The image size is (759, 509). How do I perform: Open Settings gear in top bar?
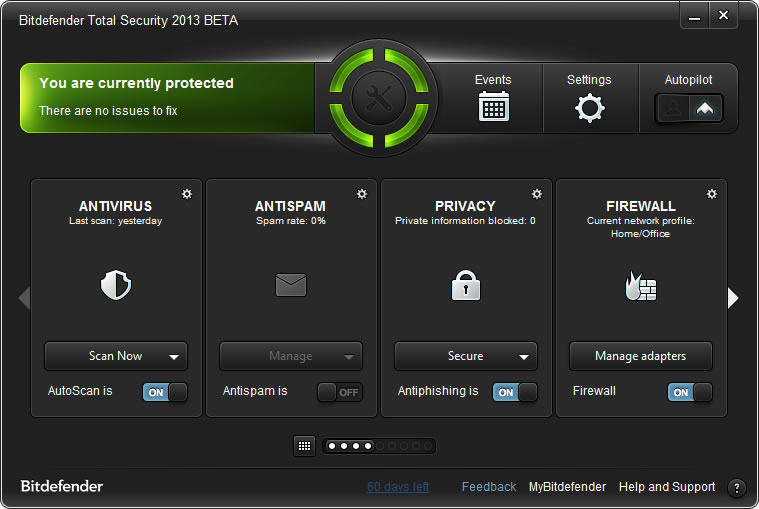(x=589, y=108)
